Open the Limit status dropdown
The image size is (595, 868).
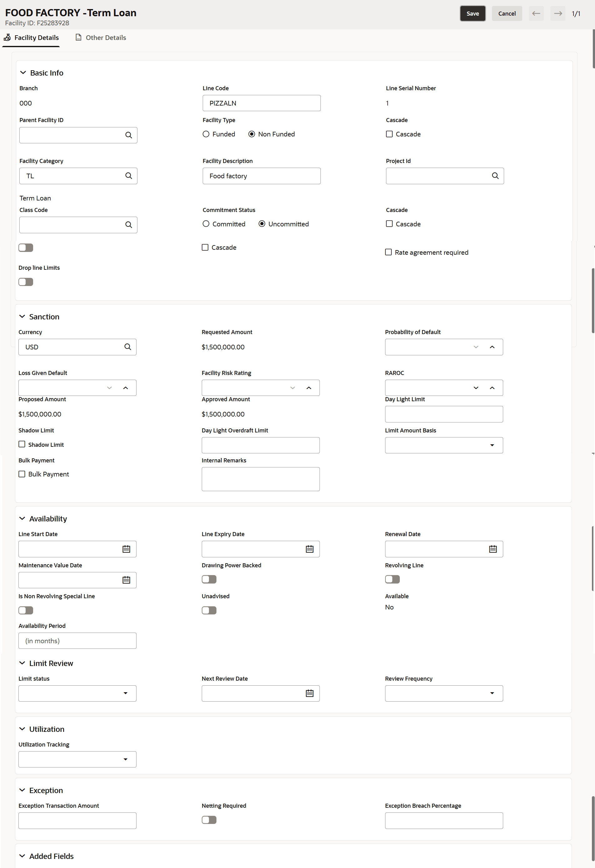77,693
